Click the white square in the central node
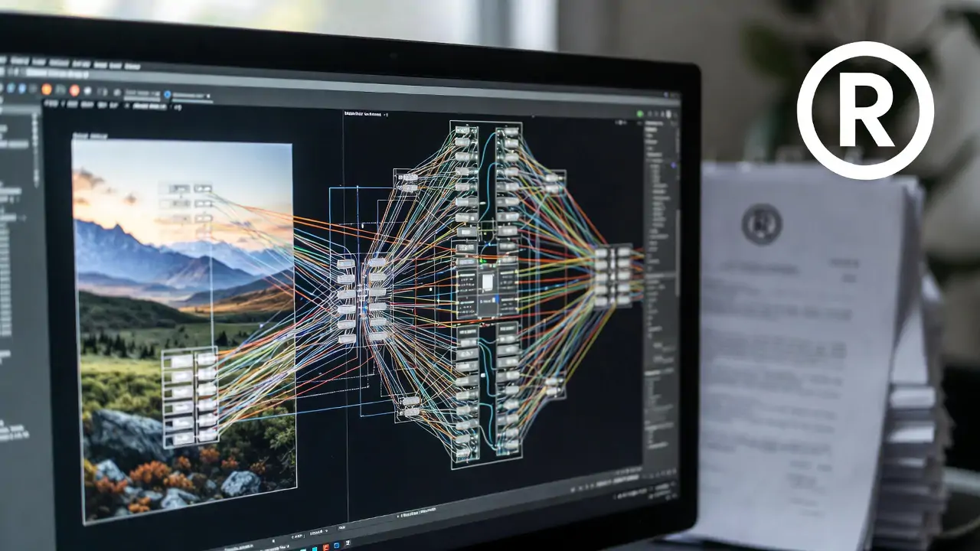Screen dimensions: 980x551 487,282
